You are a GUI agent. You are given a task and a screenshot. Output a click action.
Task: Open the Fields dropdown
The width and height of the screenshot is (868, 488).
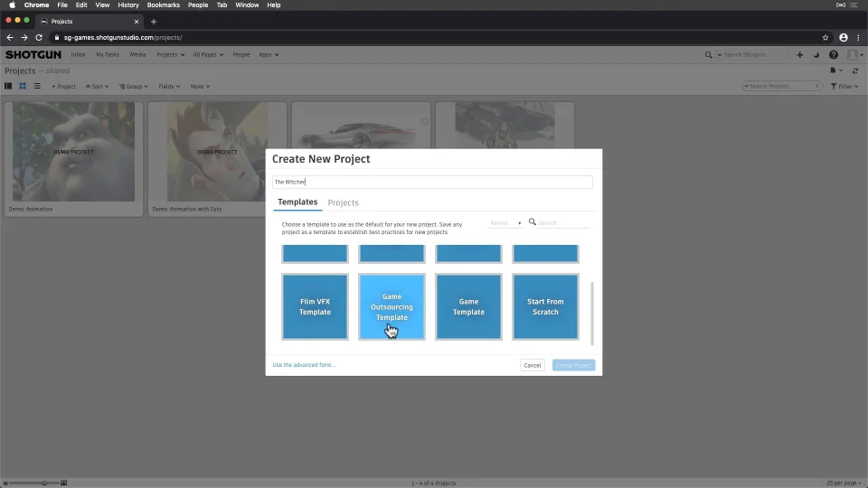[x=169, y=87]
